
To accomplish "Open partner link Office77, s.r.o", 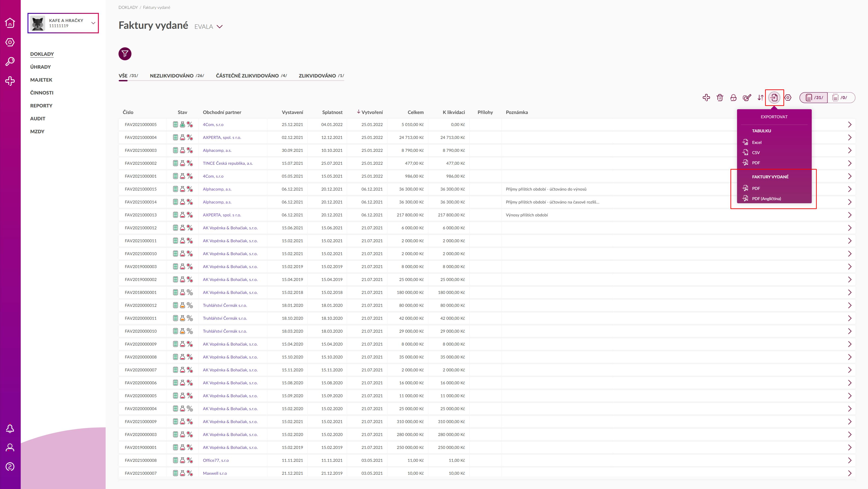I will [x=216, y=460].
